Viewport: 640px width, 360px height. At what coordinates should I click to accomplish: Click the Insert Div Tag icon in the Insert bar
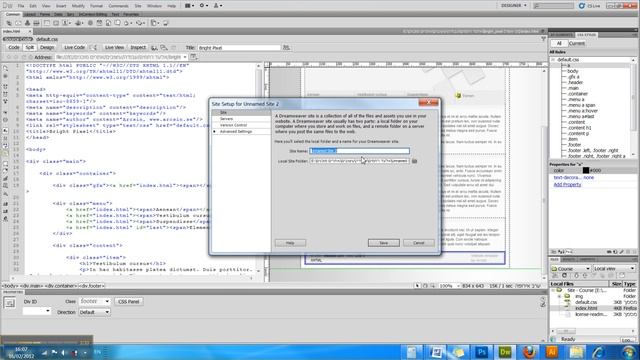coord(56,23)
